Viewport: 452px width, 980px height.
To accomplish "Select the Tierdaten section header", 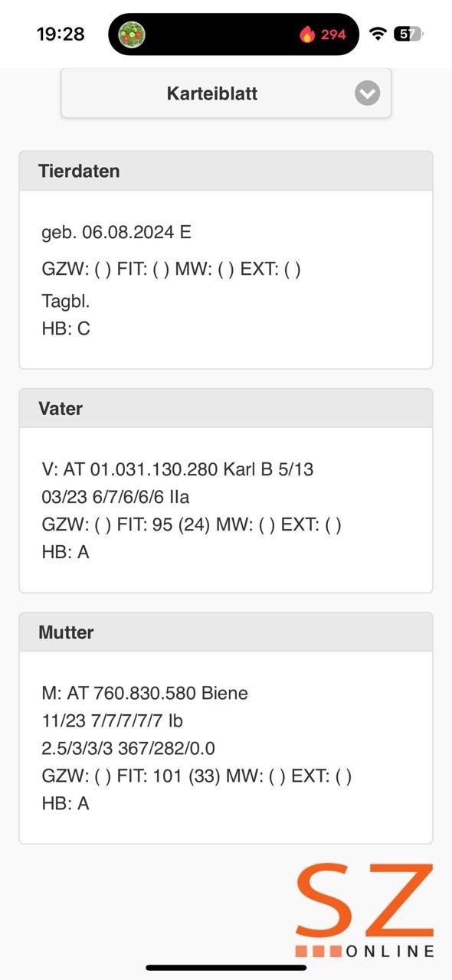I will click(226, 171).
